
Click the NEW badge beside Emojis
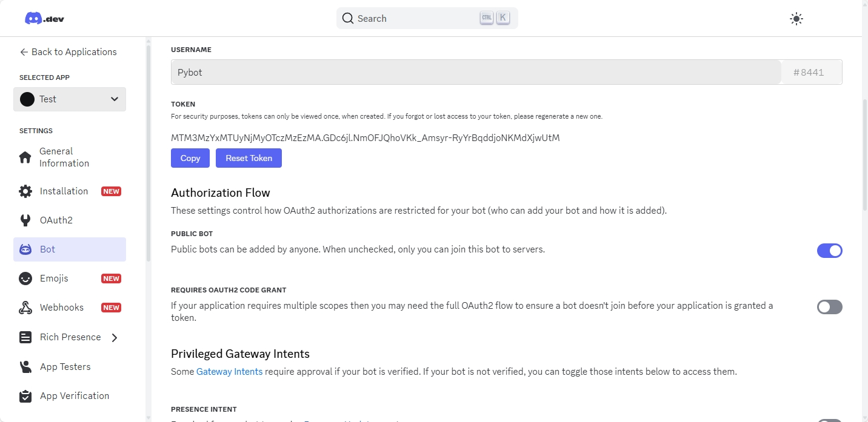point(111,279)
